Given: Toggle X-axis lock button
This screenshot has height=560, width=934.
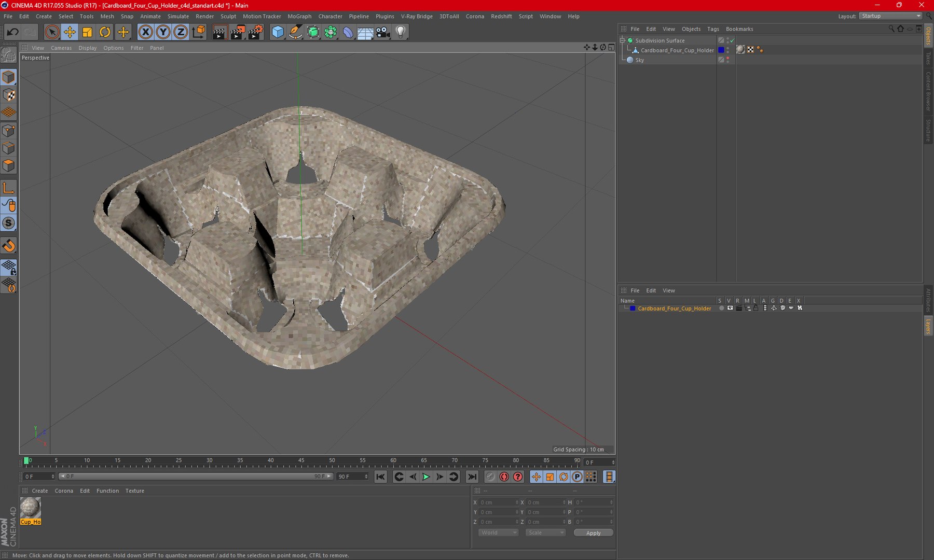Looking at the screenshot, I should point(145,32).
